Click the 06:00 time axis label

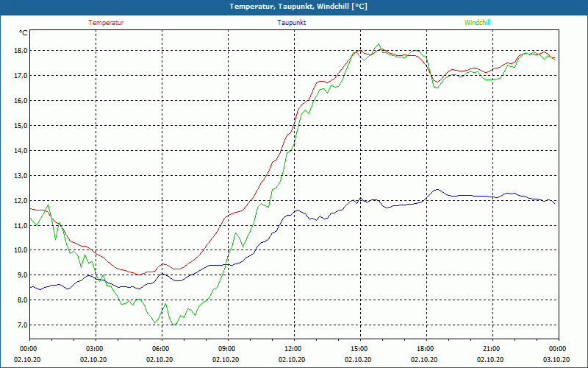[162, 349]
